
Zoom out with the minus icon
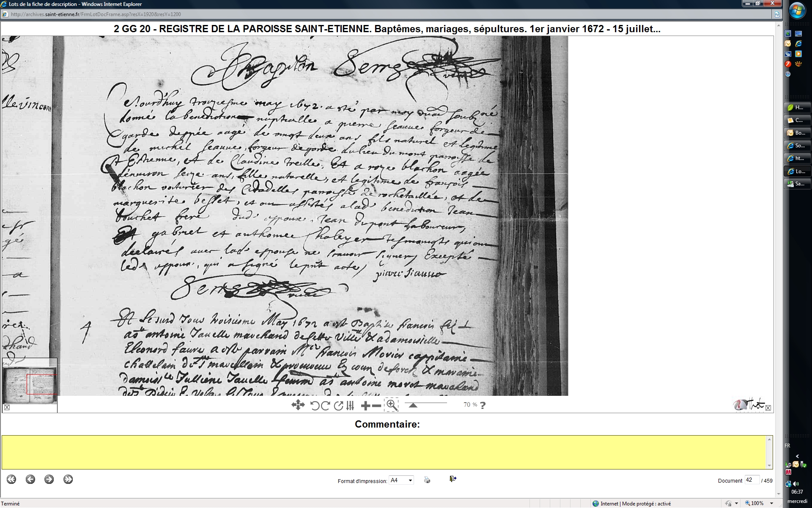click(376, 406)
